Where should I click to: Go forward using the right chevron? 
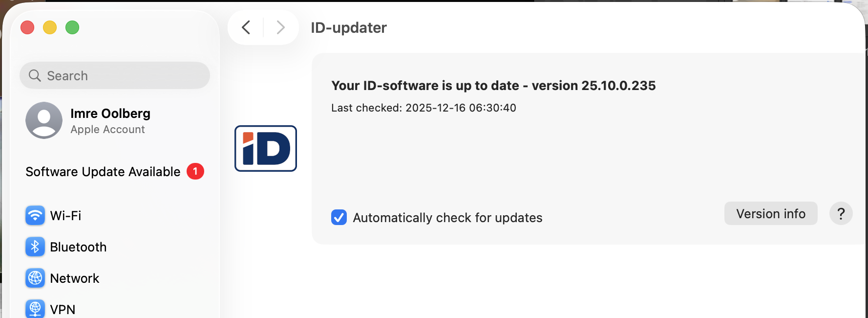pyautogui.click(x=280, y=27)
